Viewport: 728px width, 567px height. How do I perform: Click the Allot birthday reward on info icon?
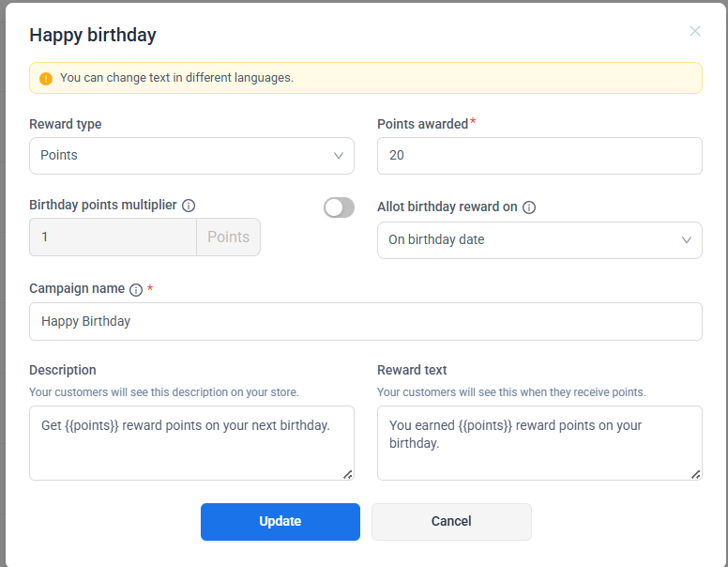click(529, 207)
